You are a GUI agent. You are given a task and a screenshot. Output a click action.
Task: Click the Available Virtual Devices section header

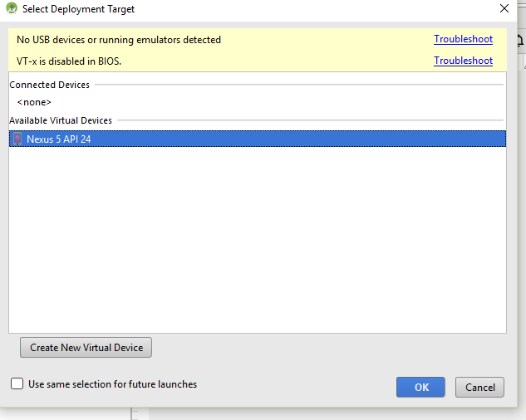61,120
